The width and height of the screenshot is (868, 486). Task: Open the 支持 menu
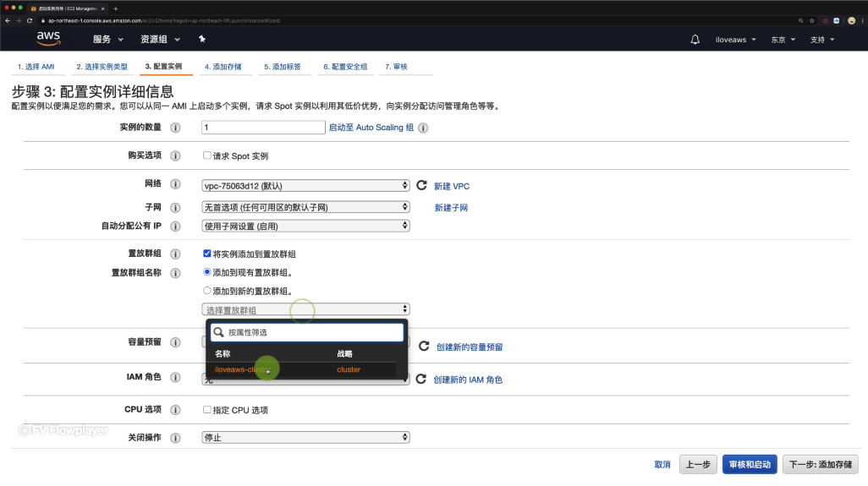(822, 40)
